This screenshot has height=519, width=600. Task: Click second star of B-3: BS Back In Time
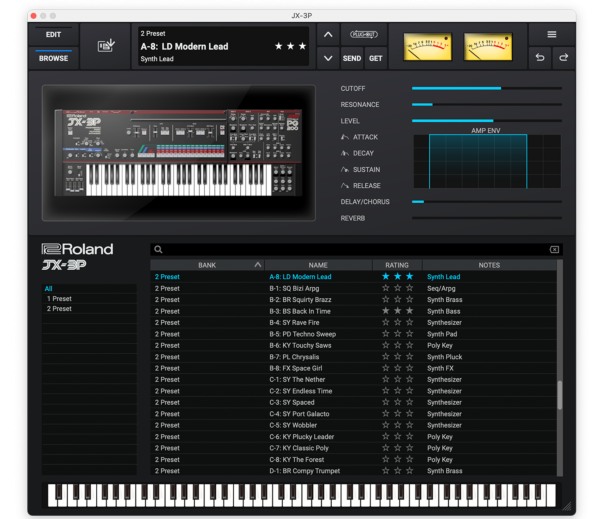398,311
